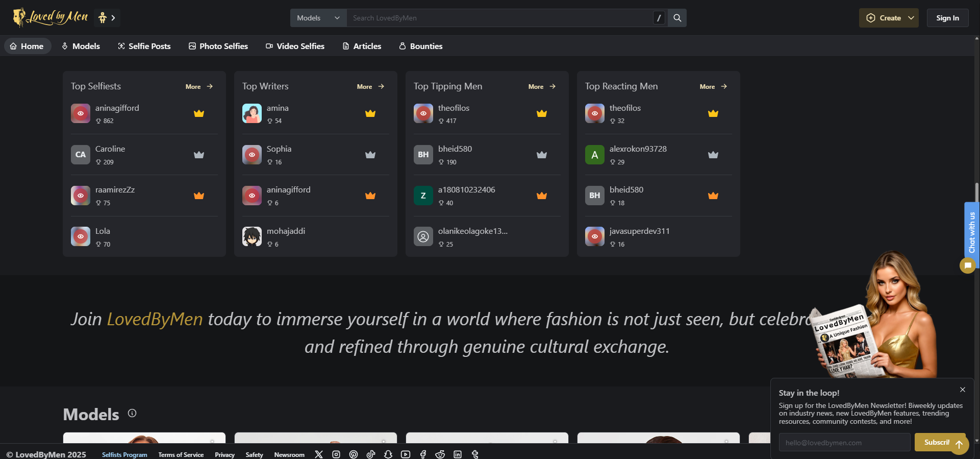Click the crown icon beside amina

pos(370,113)
